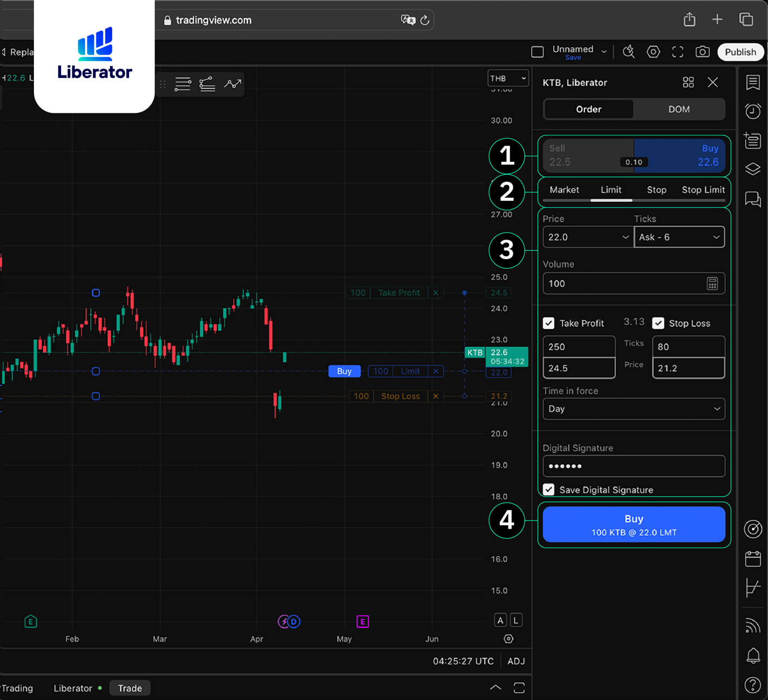This screenshot has height=700, width=768.
Task: Open the Ticks Ask - 6 dropdown
Action: point(679,237)
